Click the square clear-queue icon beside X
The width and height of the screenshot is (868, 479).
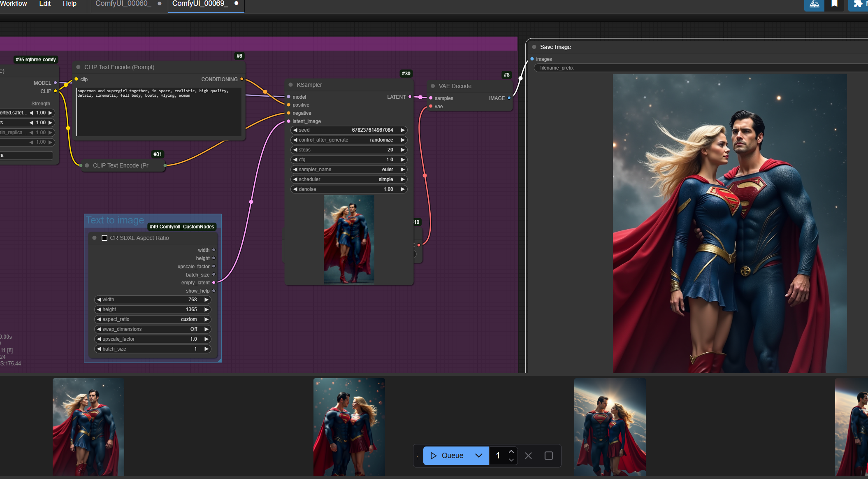[548, 456]
